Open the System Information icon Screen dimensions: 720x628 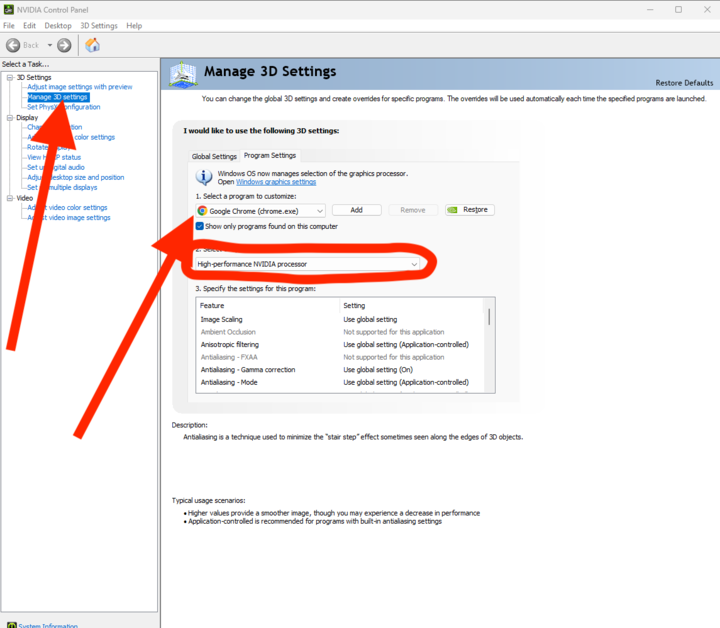pyautogui.click(x=12, y=625)
